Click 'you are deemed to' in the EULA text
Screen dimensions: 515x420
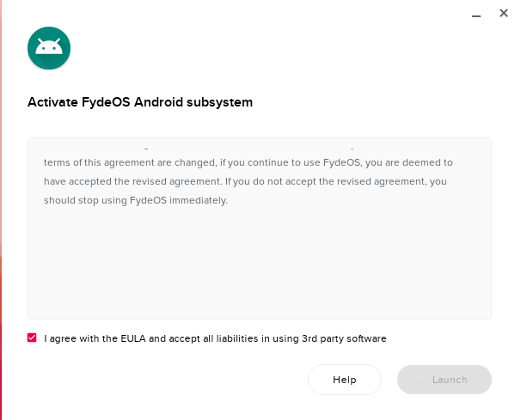pyautogui.click(x=409, y=162)
